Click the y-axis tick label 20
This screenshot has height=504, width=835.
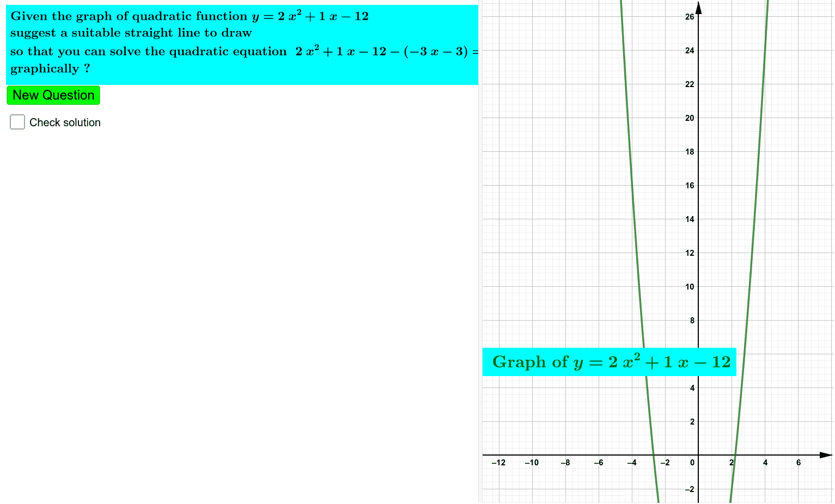690,118
